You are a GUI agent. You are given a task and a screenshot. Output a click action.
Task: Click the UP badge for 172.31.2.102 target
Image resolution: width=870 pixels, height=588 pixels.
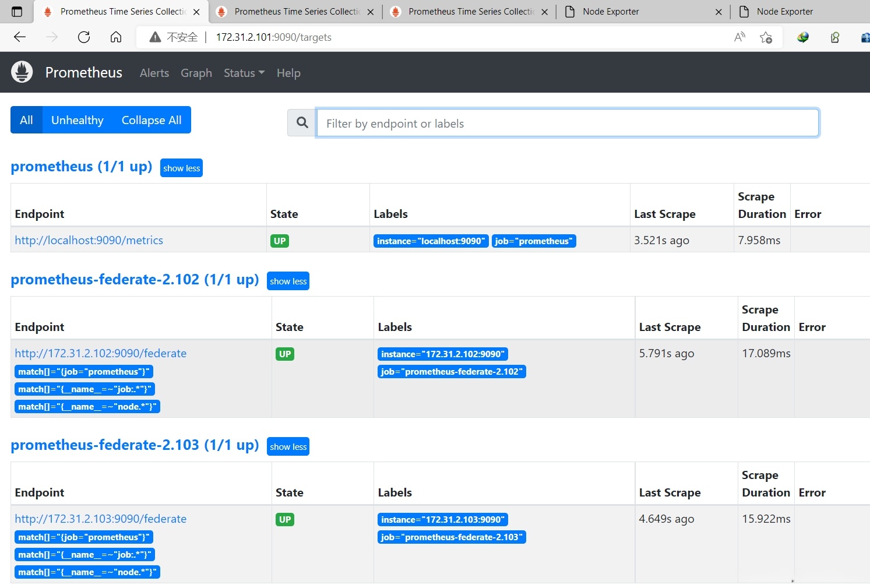pos(285,354)
